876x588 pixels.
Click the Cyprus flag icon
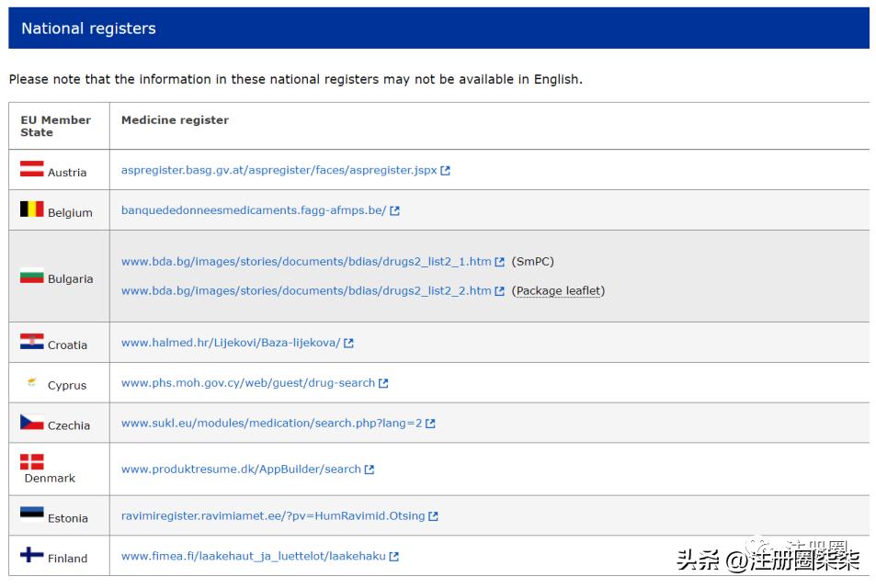pos(29,382)
